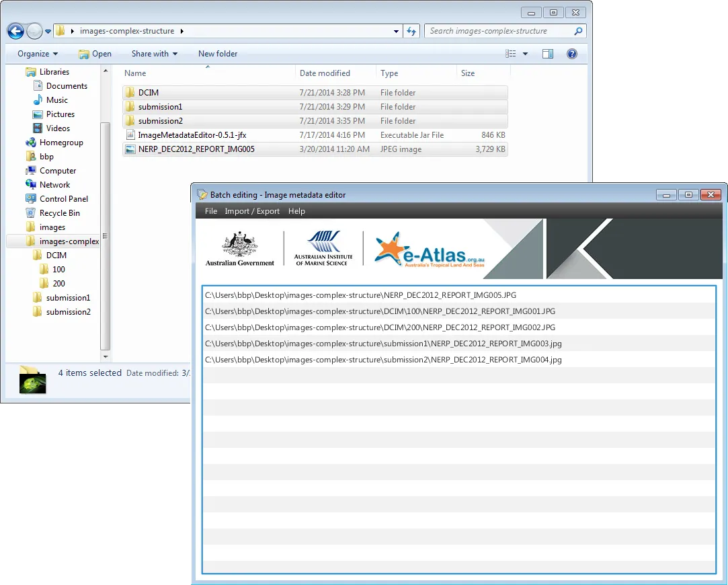This screenshot has height=585, width=728.
Task: Click the refresh button beside the address bar
Action: [x=411, y=31]
